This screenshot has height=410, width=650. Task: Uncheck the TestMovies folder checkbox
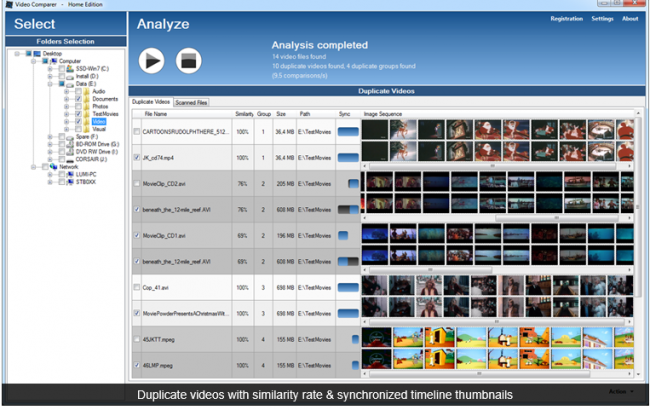coord(78,114)
